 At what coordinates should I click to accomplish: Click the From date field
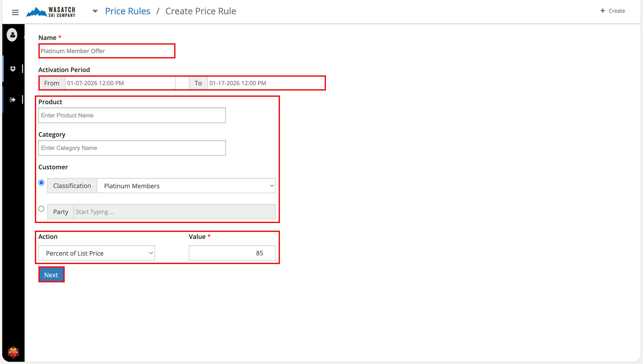(x=120, y=83)
